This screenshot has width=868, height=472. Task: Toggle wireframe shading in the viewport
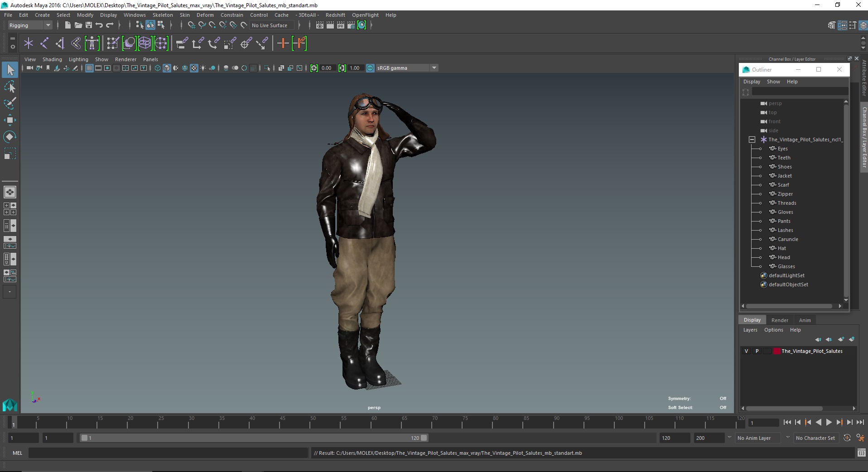pos(158,68)
